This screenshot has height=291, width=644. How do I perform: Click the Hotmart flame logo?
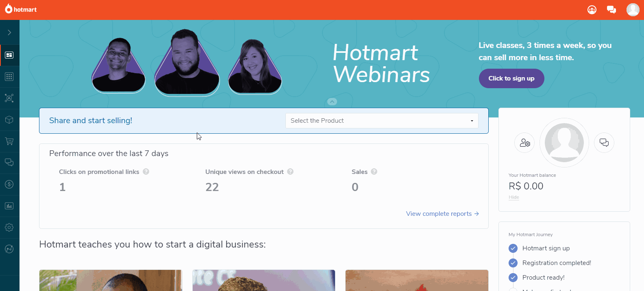tap(21, 9)
